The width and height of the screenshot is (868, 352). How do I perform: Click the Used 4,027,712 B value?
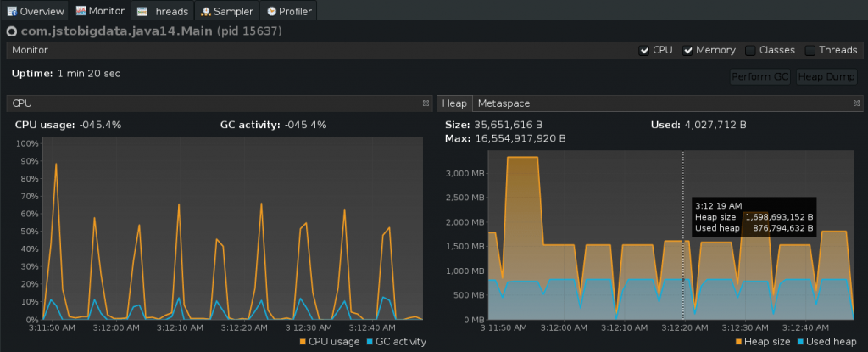pos(715,125)
